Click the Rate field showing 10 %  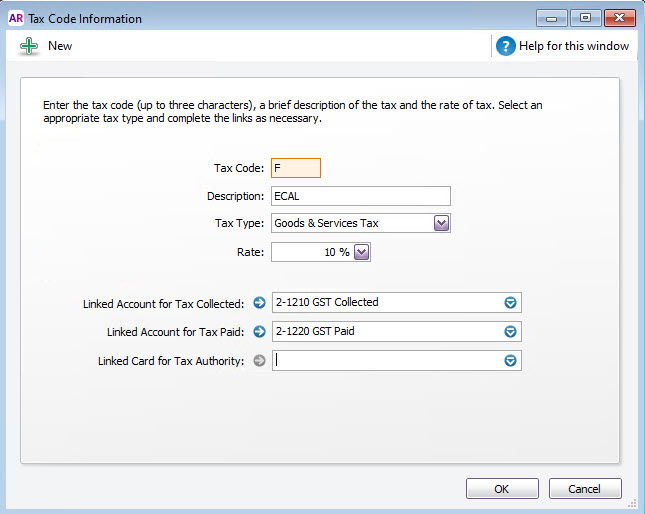coord(312,252)
